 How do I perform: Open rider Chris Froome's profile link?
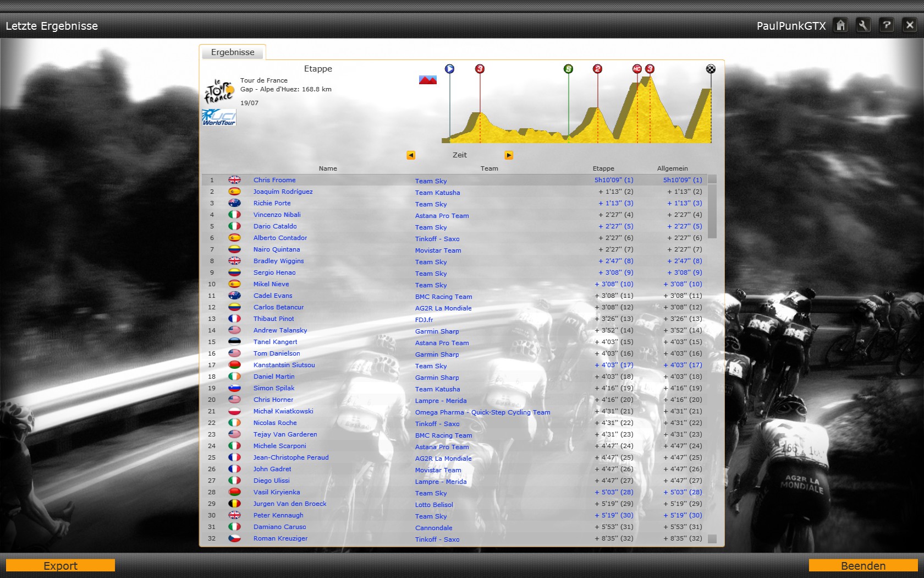(x=274, y=180)
